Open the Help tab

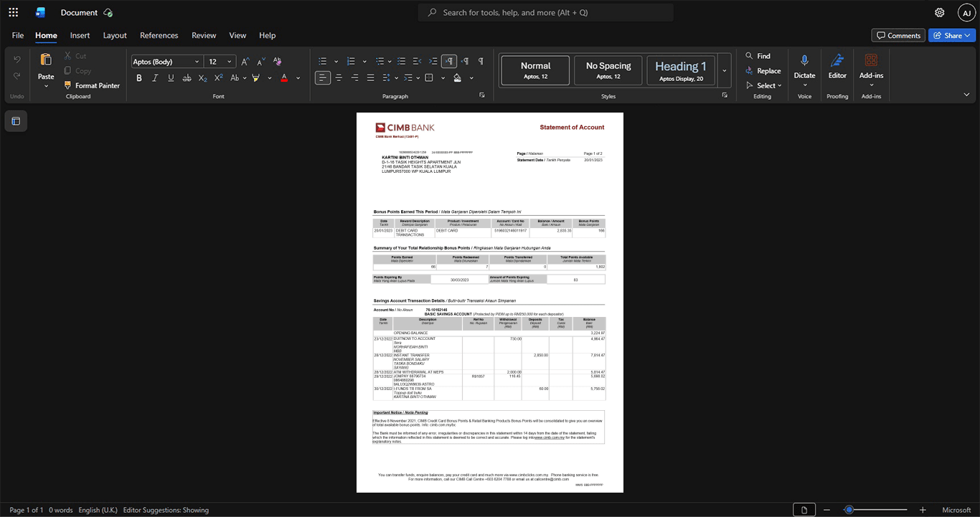268,35
